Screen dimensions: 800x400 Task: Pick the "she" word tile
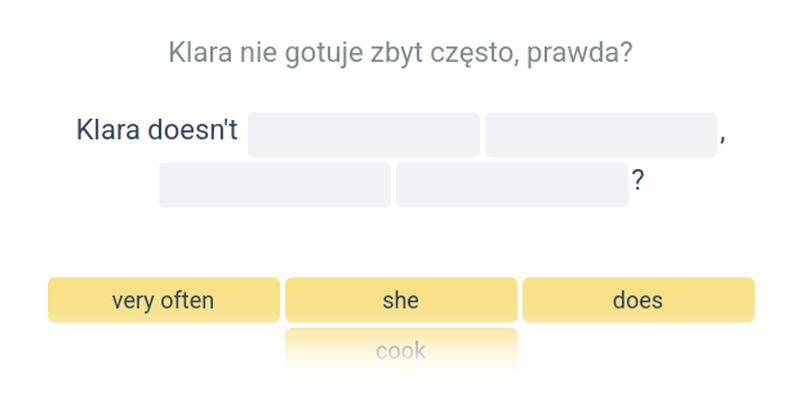[x=401, y=300]
